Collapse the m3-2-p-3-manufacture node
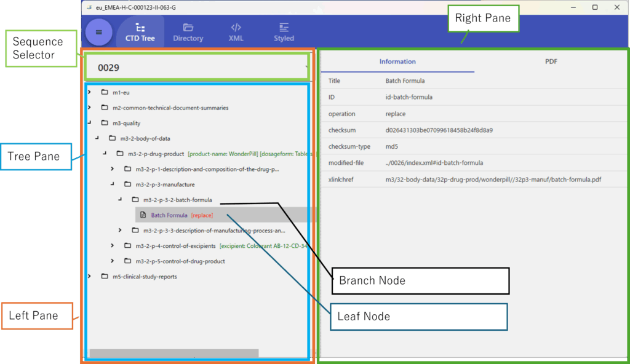630x364 pixels. 112,184
